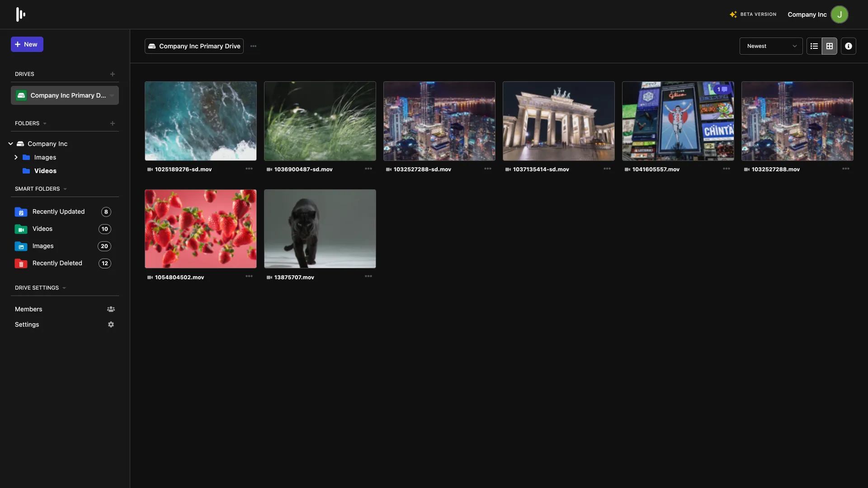Open the strawberries video thumbnail

click(x=200, y=229)
